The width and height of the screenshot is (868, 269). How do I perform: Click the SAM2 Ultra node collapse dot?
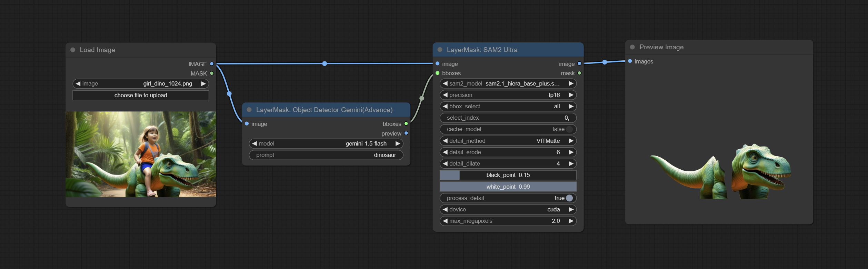click(x=440, y=50)
